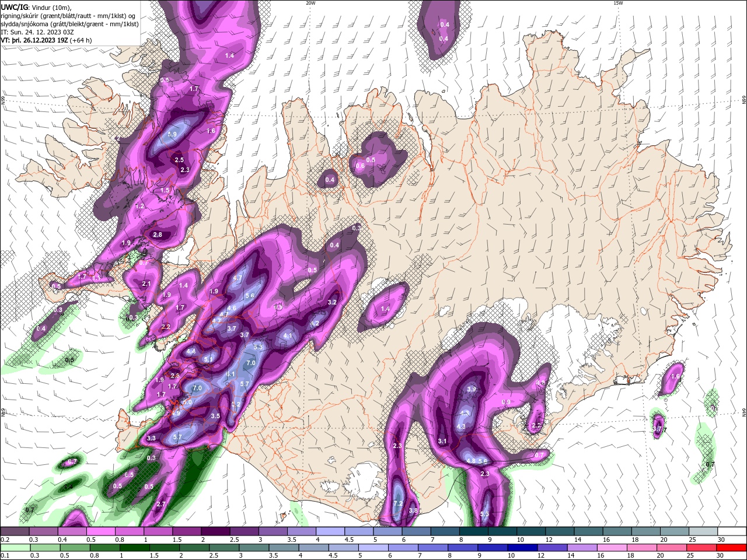Click the 0.6 value in the northern snow patch
Viewport: 747px width, 560px height.
coord(360,166)
